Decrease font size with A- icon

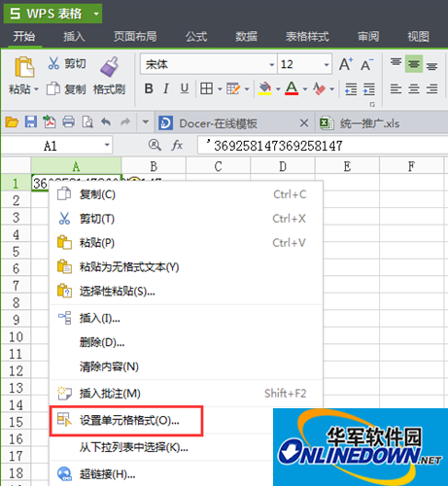tap(366, 64)
